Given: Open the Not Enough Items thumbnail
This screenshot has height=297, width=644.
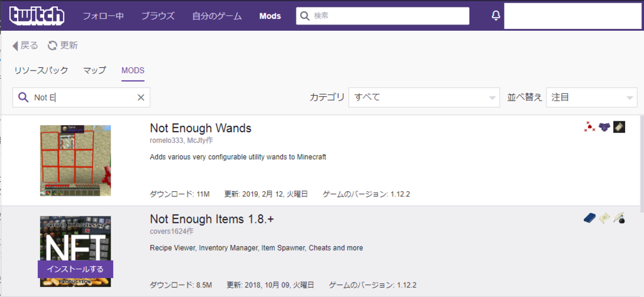Looking at the screenshot, I should point(75,252).
